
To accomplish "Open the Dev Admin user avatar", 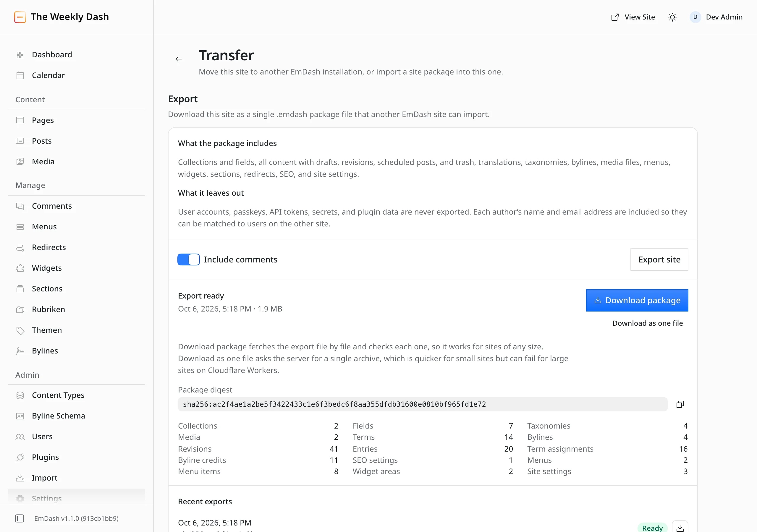I will (695, 17).
